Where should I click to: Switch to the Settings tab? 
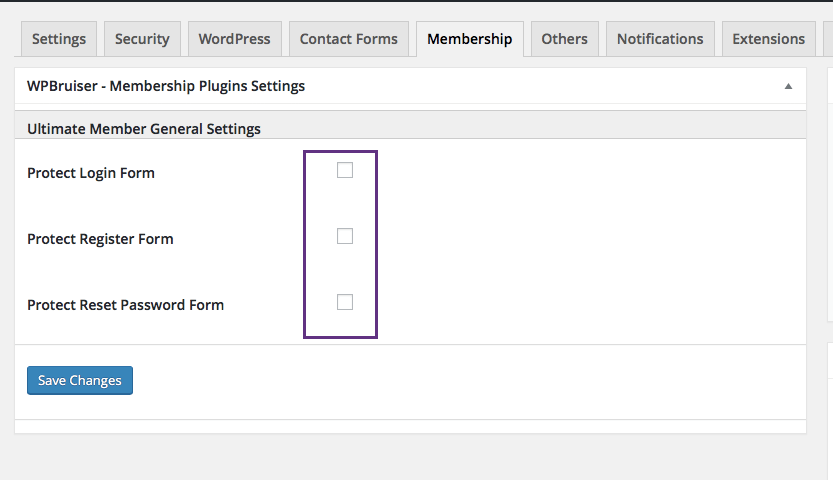[59, 39]
